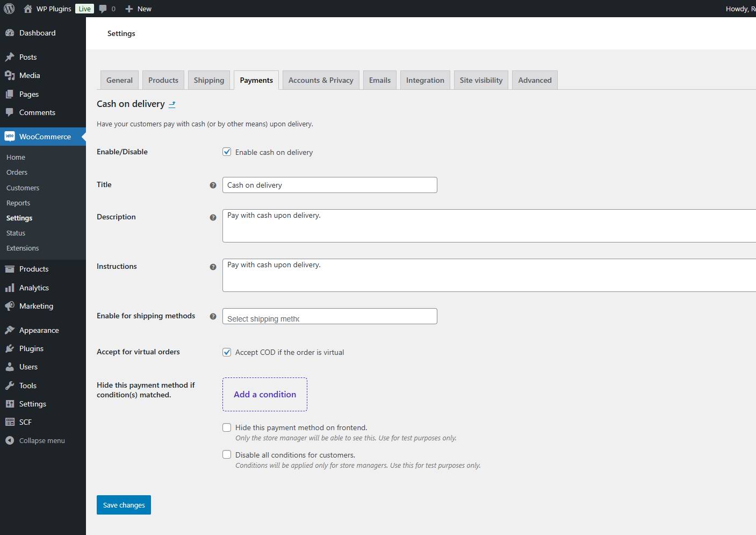The width and height of the screenshot is (756, 535).
Task: Open the Site visibility tab
Action: coord(481,80)
